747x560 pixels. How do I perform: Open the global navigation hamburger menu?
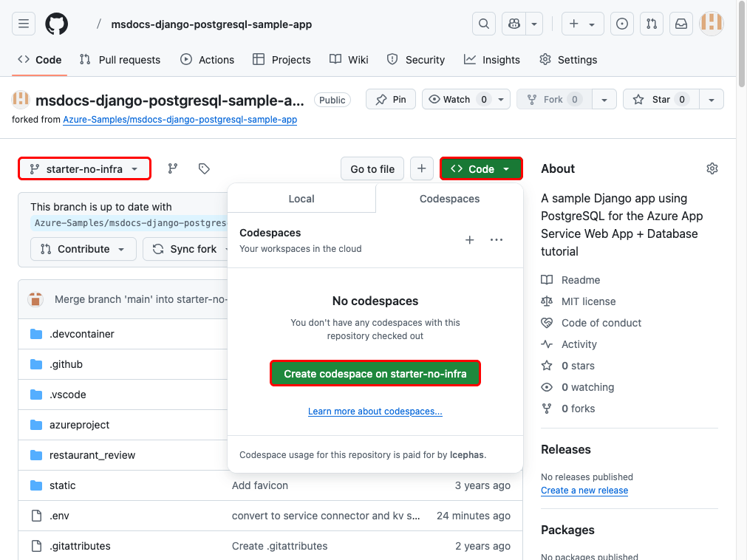23,23
